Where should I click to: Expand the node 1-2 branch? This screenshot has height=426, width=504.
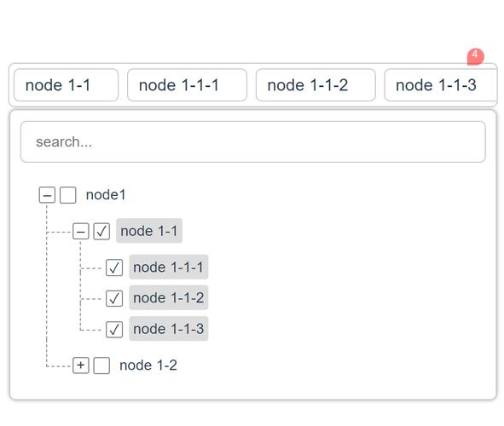point(81,366)
